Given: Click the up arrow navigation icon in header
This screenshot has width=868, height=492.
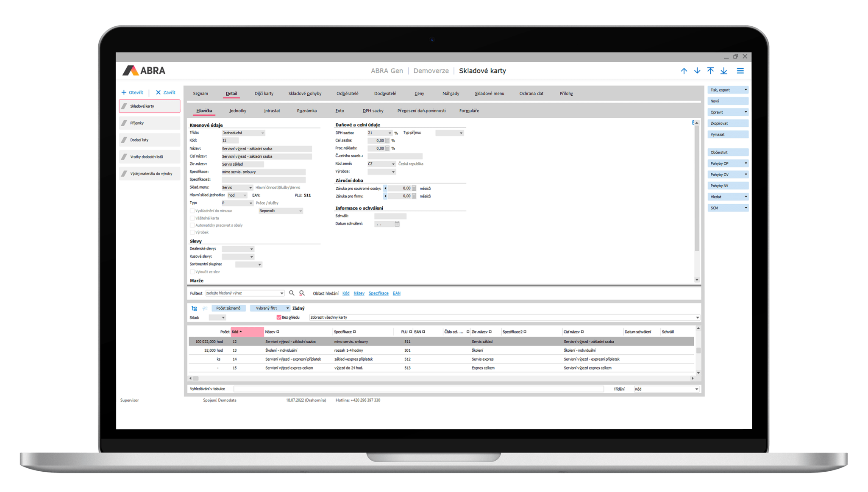Looking at the screenshot, I should click(x=684, y=71).
